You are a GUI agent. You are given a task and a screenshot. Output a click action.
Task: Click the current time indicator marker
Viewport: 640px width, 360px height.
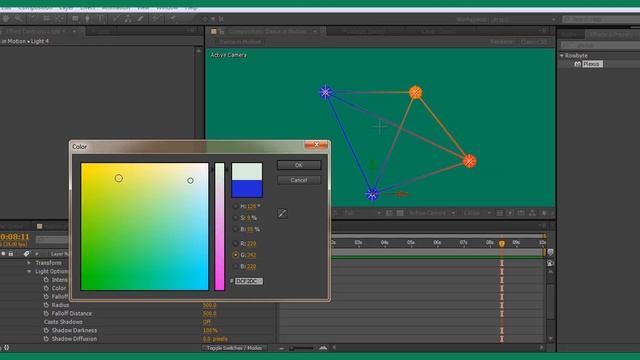click(502, 244)
